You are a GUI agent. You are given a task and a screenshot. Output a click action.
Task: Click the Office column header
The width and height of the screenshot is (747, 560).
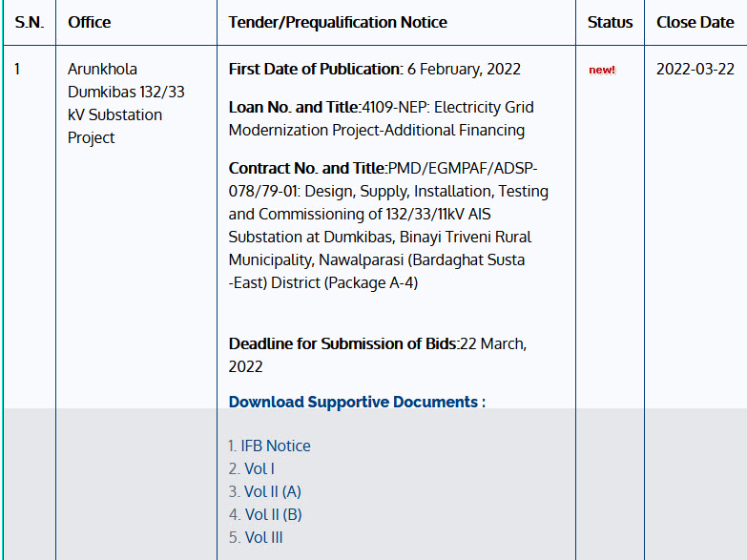pos(89,22)
